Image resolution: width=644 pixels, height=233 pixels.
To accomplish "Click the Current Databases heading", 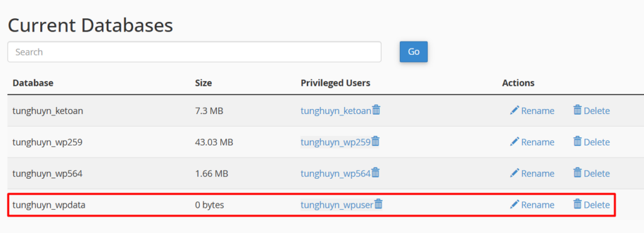I will [x=91, y=25].
